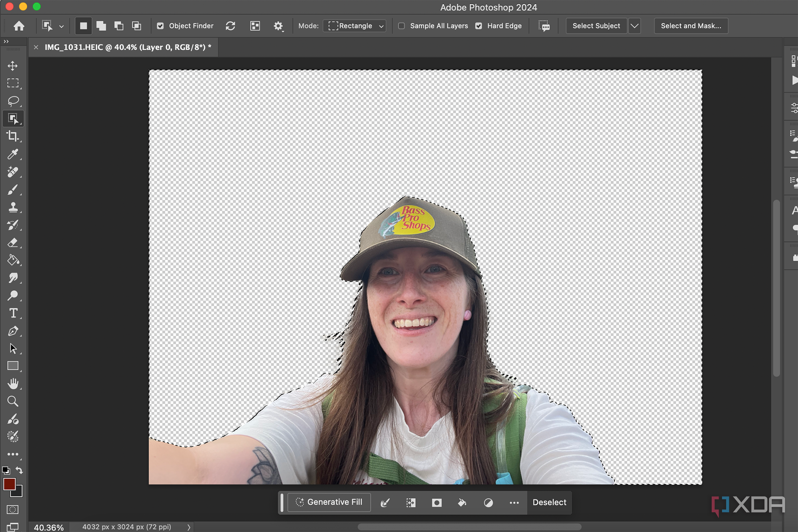Open background color swatch picker
This screenshot has height=532, width=798.
tap(19, 493)
